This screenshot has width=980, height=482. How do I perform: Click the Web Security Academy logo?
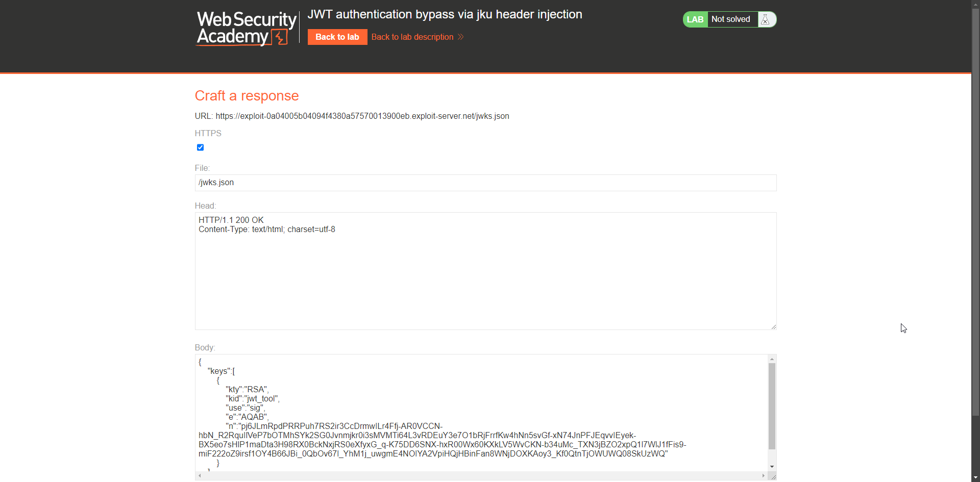click(x=246, y=29)
